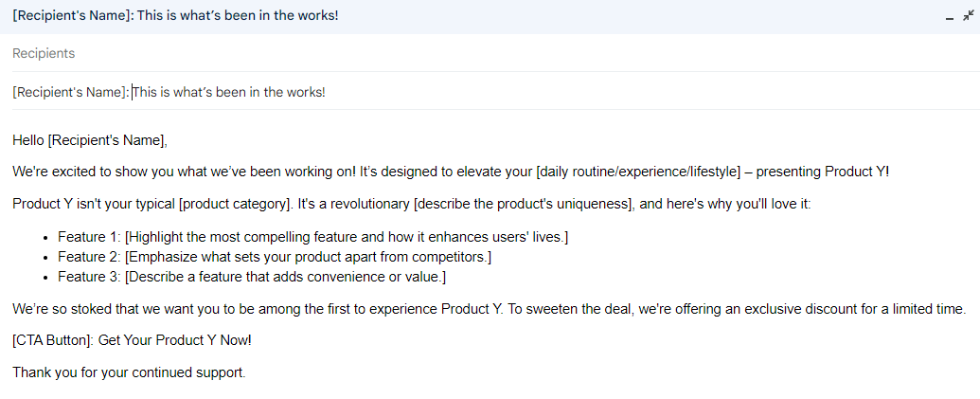Exit full-screen compose mode
The height and width of the screenshot is (399, 980).
968,17
